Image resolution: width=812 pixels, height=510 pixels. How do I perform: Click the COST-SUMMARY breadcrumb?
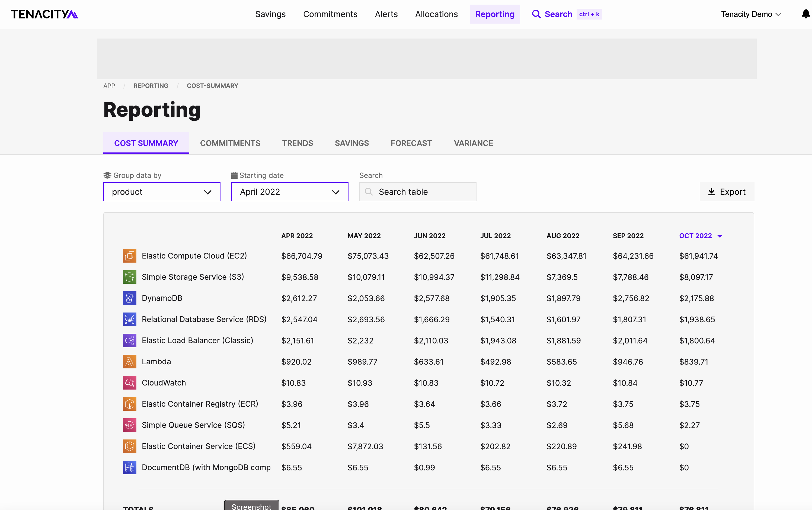pos(212,86)
